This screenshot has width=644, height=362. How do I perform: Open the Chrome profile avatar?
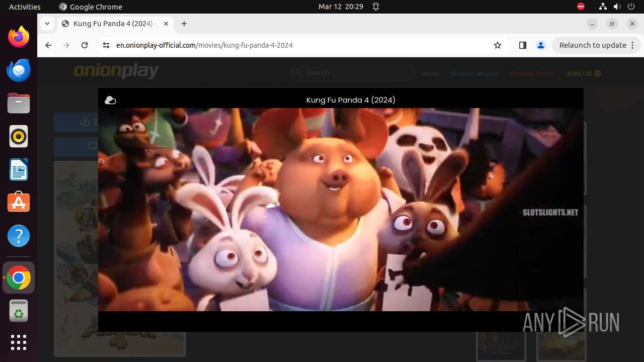click(x=541, y=45)
